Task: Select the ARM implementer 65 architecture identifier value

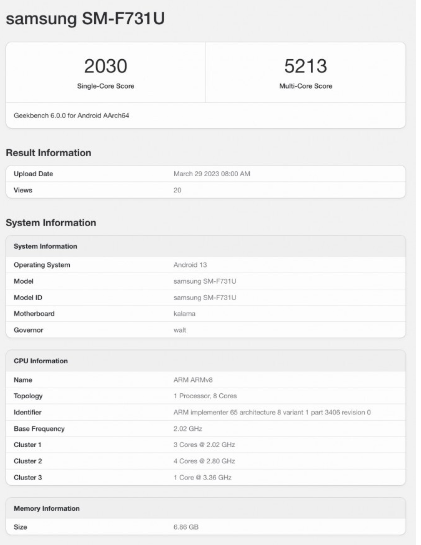Action: click(272, 412)
